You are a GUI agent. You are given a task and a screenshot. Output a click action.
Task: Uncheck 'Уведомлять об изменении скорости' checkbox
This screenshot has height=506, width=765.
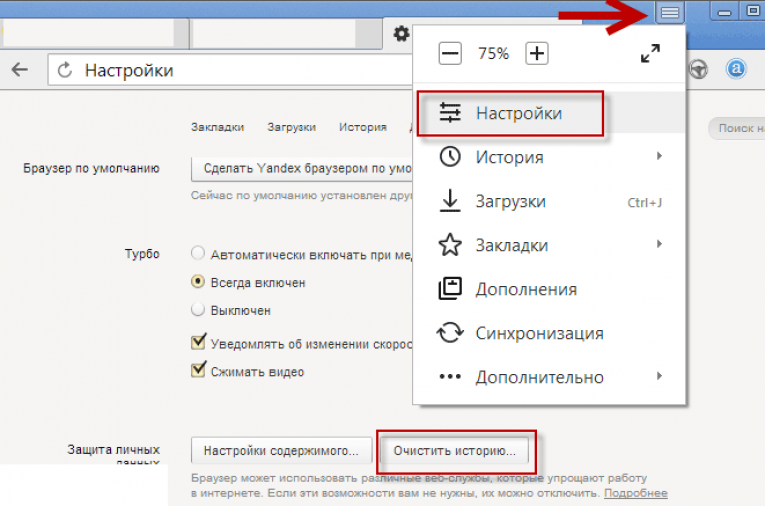click(198, 343)
